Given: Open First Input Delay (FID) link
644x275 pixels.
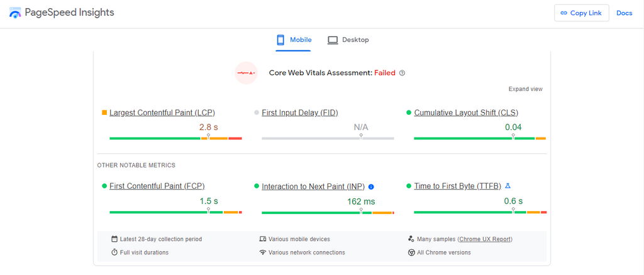Looking at the screenshot, I should pyautogui.click(x=300, y=113).
